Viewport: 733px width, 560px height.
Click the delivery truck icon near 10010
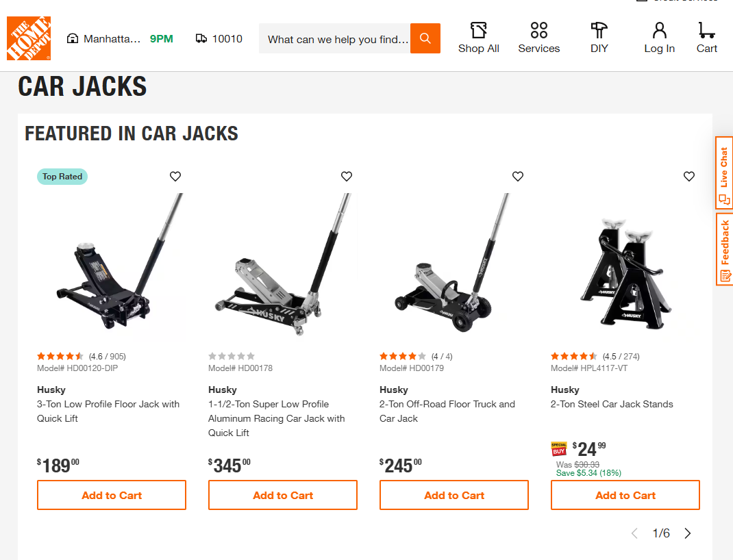[201, 38]
